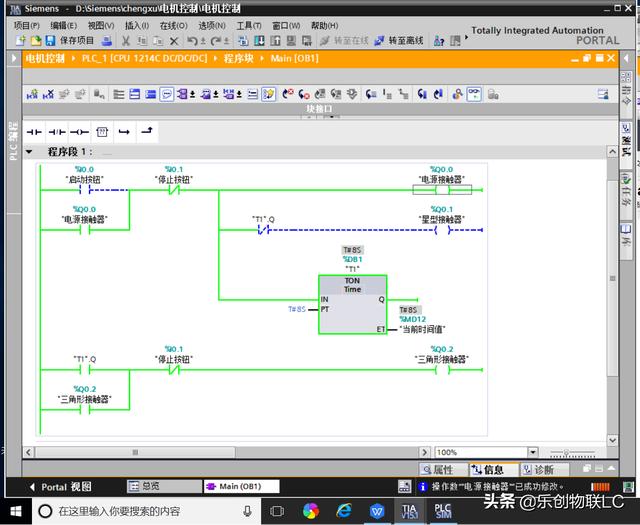The image size is (640, 525).
Task: Click the T#8S PT value of timer
Action: [296, 309]
